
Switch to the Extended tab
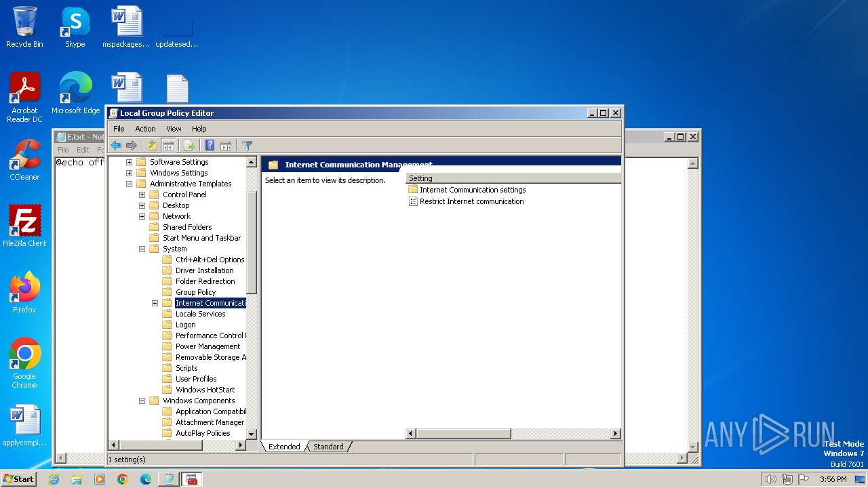[284, 447]
